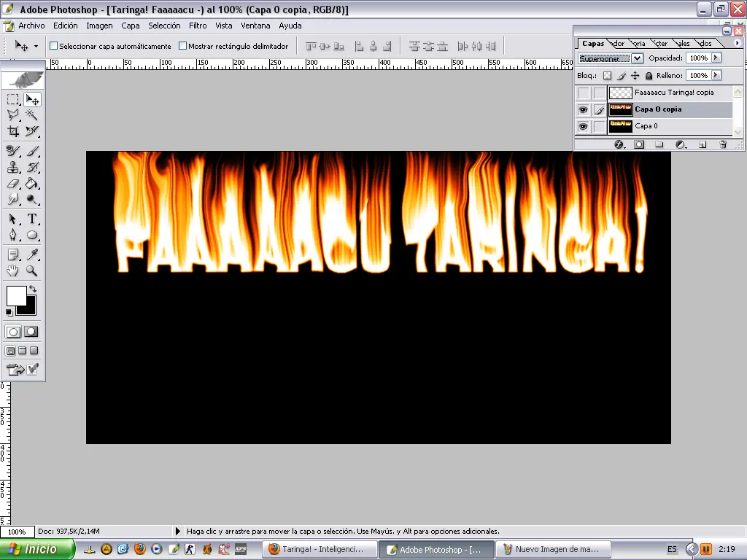747x560 pixels.
Task: Add layer mask button in Layers panel
Action: [639, 144]
